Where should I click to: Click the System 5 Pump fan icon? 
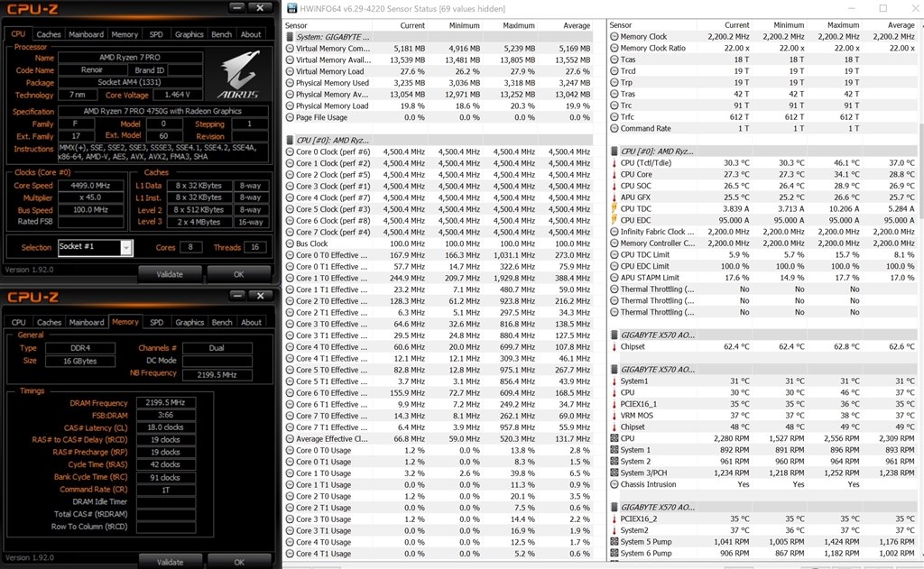(614, 542)
